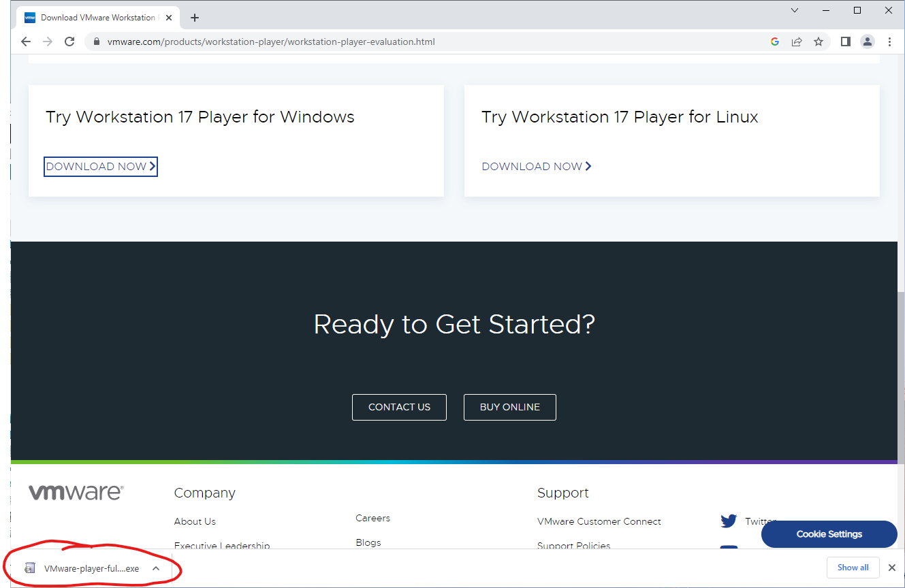Open the browser profile avatar
This screenshot has height=588, width=905.
867,42
